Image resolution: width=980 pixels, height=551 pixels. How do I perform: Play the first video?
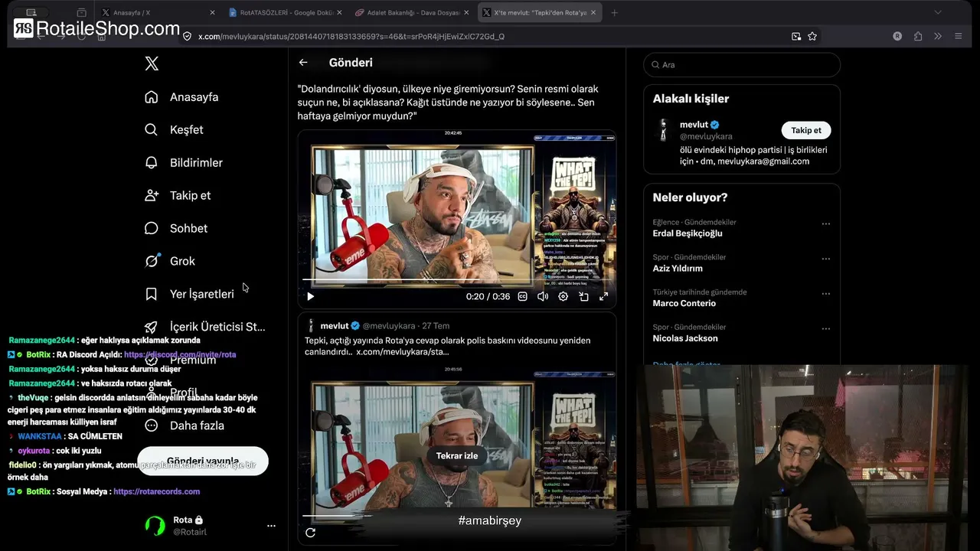pos(310,296)
